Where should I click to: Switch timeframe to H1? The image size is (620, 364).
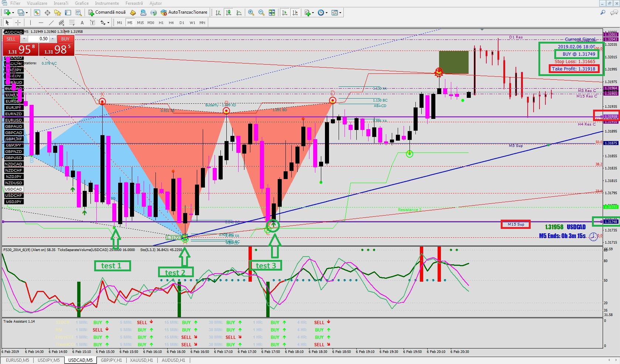click(161, 23)
